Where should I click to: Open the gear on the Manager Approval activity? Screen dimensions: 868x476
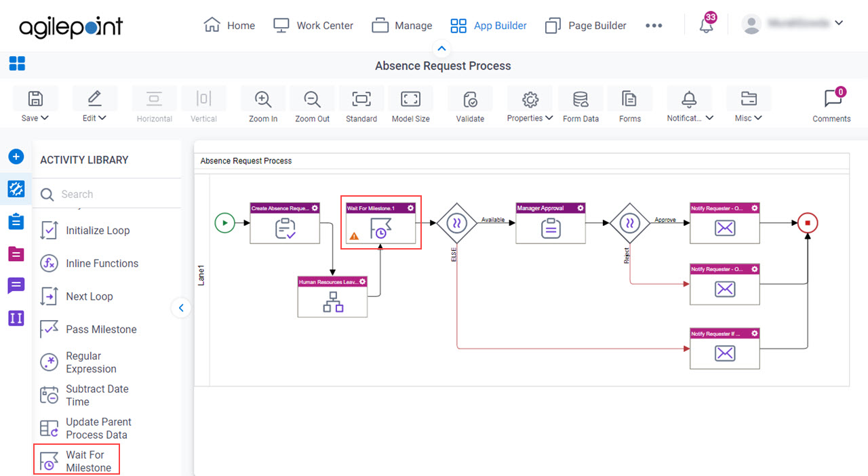point(580,208)
